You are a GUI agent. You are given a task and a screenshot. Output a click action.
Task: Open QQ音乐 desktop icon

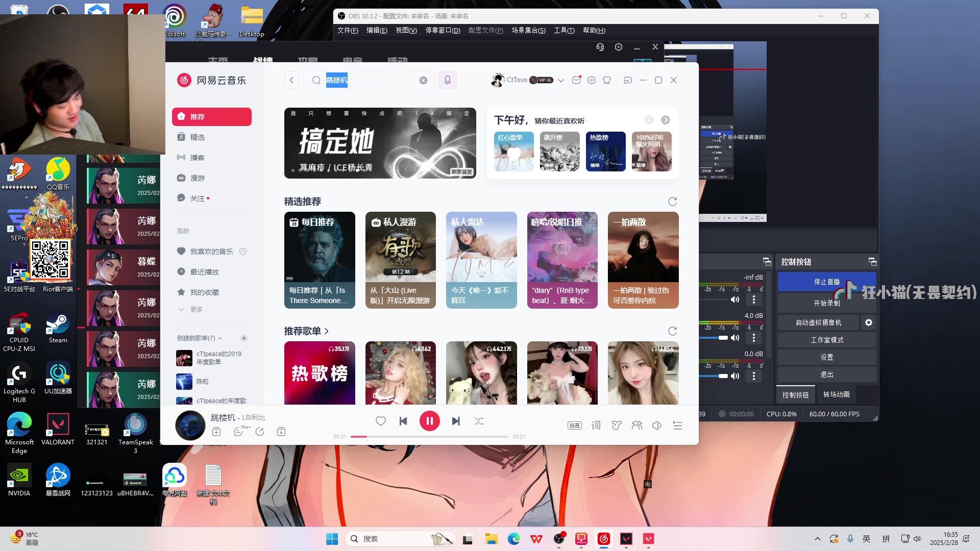pyautogui.click(x=58, y=174)
